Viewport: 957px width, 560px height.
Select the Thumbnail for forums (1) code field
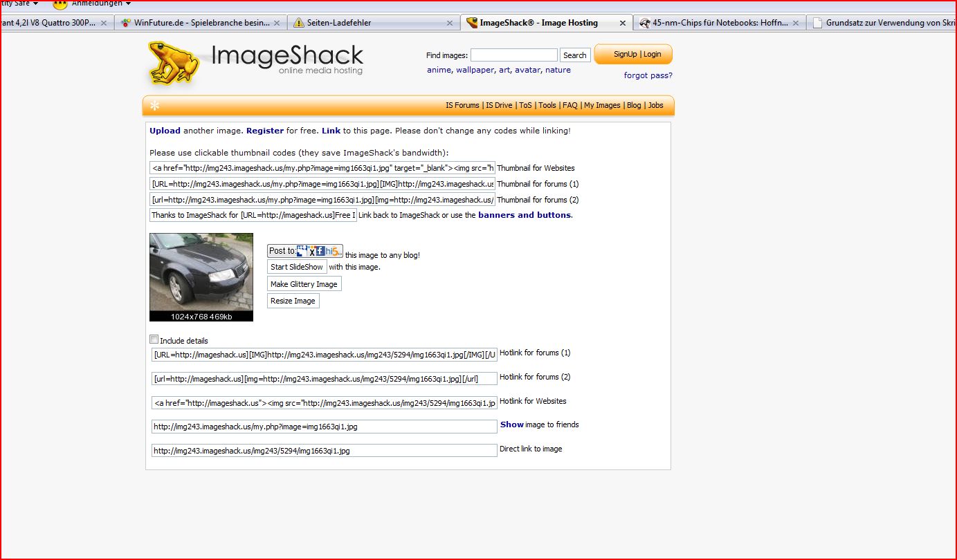pyautogui.click(x=322, y=184)
